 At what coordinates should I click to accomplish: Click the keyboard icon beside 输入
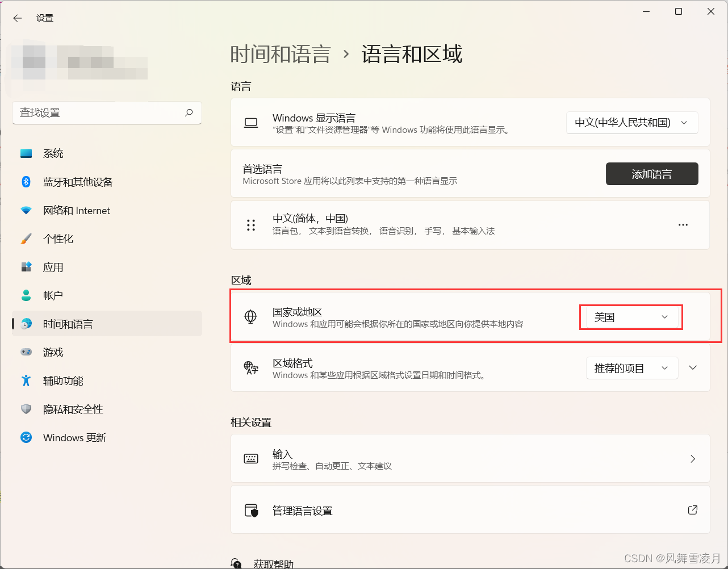251,459
